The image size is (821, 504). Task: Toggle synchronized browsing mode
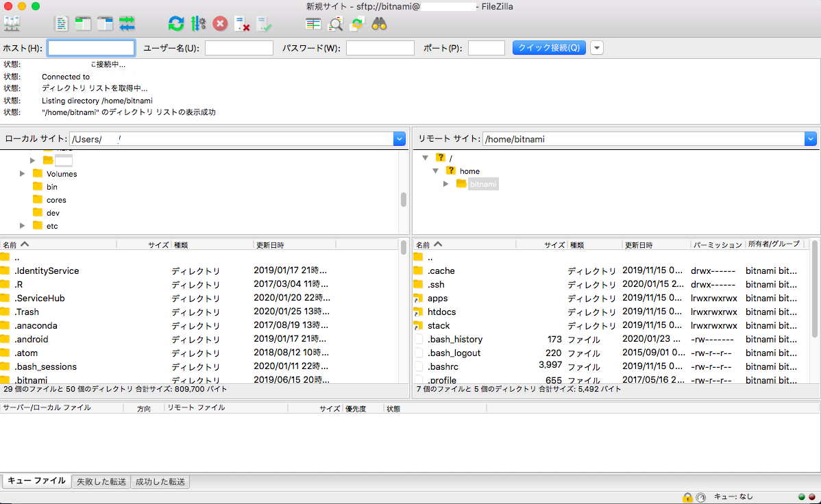pyautogui.click(x=357, y=23)
